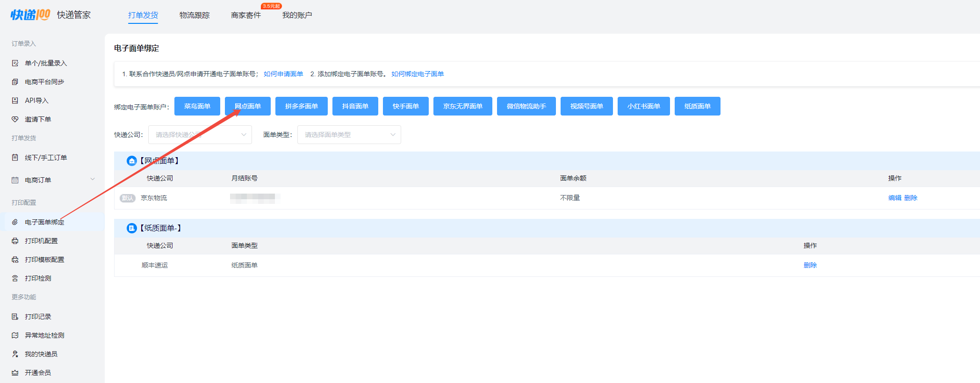The height and width of the screenshot is (383, 980).
Task: Click the 打印机配置 printer icon
Action: point(15,241)
